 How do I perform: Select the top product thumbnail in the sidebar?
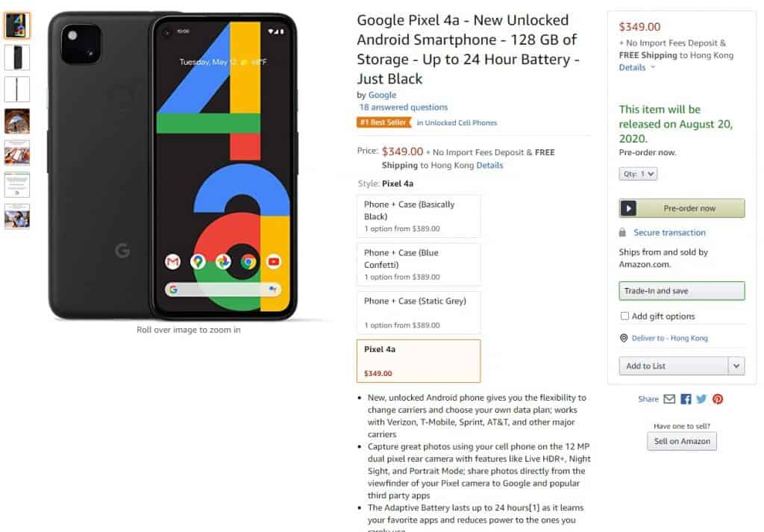(16, 25)
